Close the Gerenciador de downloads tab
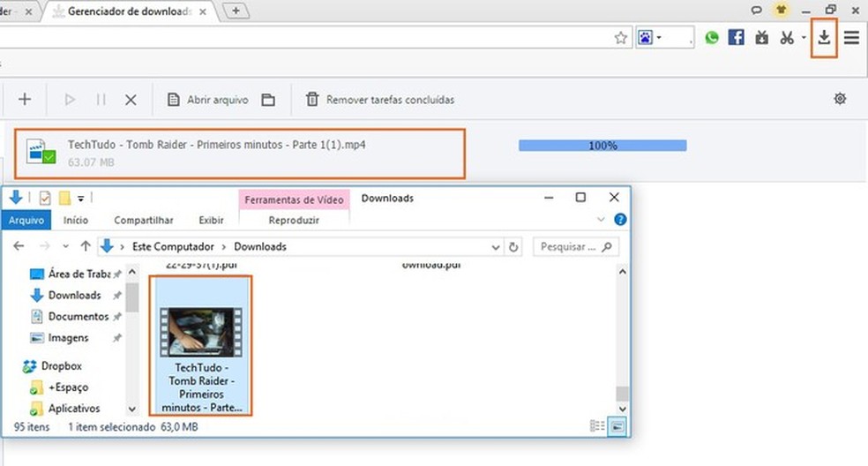 click(203, 11)
